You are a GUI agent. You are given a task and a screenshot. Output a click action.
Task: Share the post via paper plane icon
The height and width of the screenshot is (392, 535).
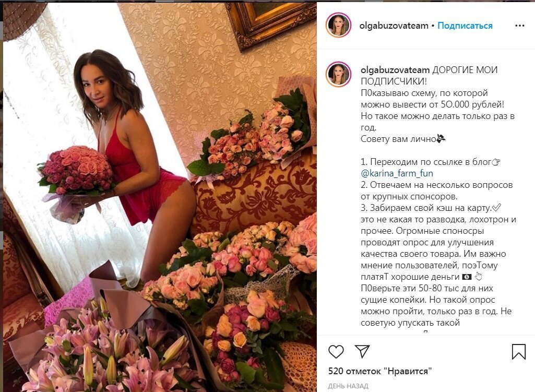[x=362, y=351]
